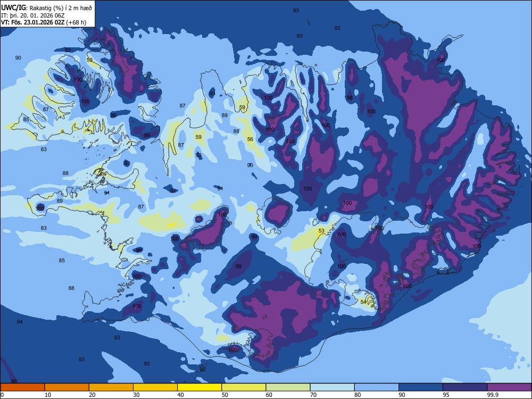Click the legend tick label '70'
Screen dimensions: 532x399
[313, 395]
